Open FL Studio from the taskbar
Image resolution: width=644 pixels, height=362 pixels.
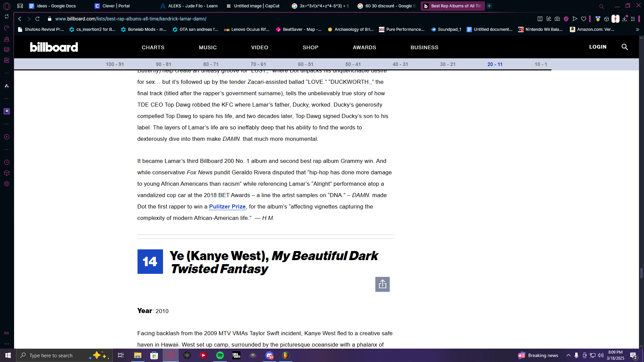[x=286, y=355]
